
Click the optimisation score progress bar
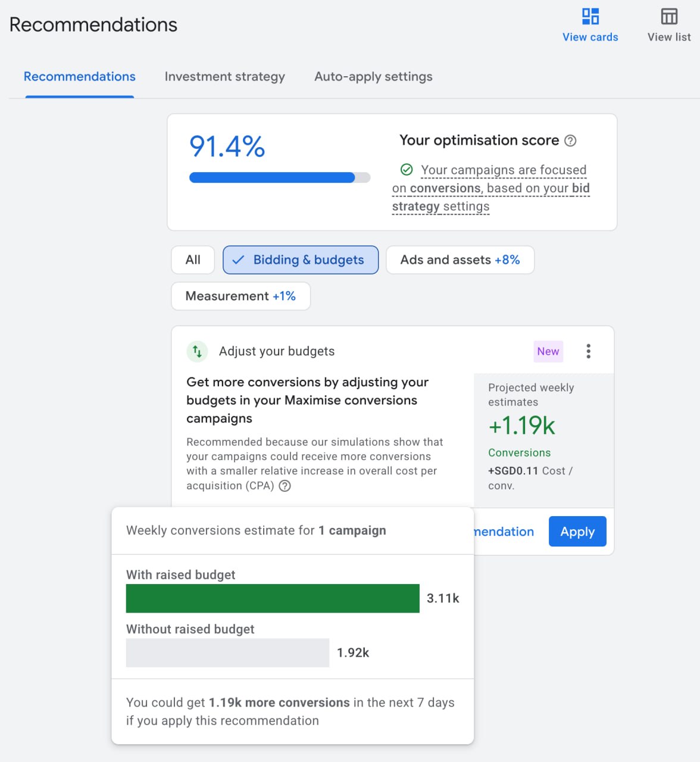pyautogui.click(x=279, y=177)
